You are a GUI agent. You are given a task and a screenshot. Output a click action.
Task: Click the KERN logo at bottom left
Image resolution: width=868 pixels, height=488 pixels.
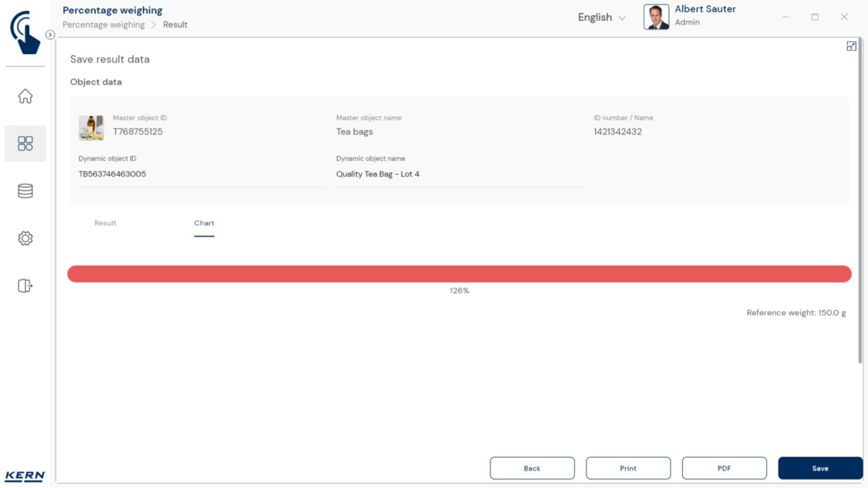pyautogui.click(x=25, y=476)
